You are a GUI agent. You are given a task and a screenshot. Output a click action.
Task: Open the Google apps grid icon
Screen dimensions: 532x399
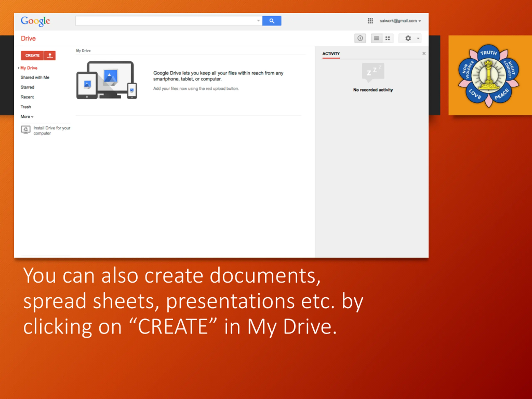370,21
